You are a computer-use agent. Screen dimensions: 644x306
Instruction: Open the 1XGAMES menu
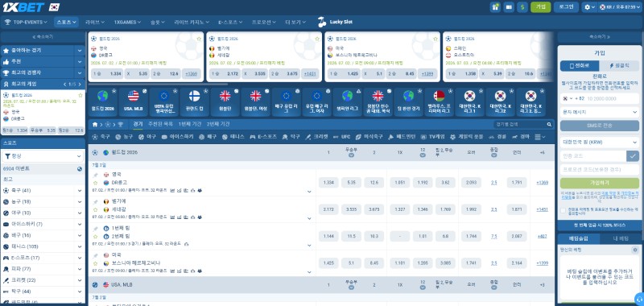point(128,23)
